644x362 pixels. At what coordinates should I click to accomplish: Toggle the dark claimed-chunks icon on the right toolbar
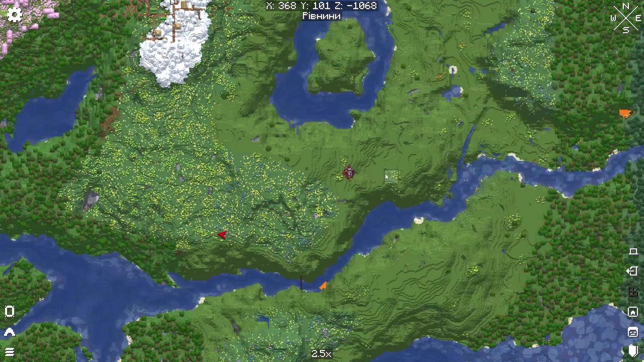click(633, 292)
